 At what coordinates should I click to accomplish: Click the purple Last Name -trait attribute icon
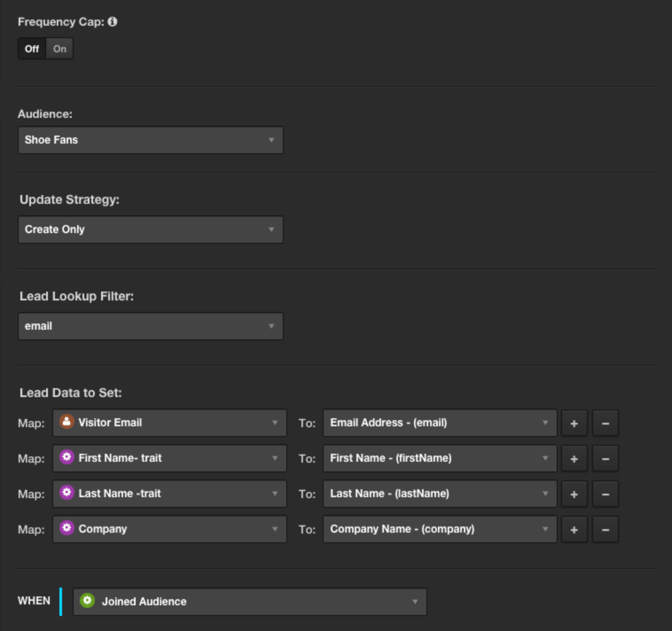pos(66,493)
